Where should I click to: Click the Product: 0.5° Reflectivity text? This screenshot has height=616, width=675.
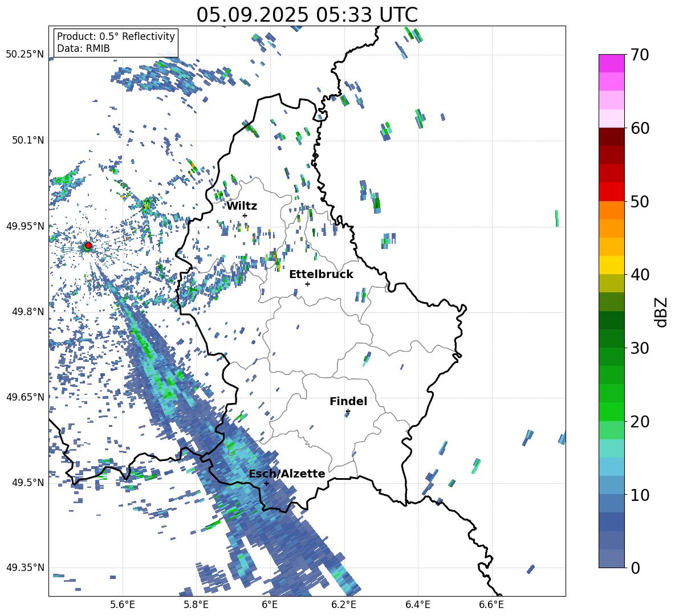pyautogui.click(x=116, y=36)
